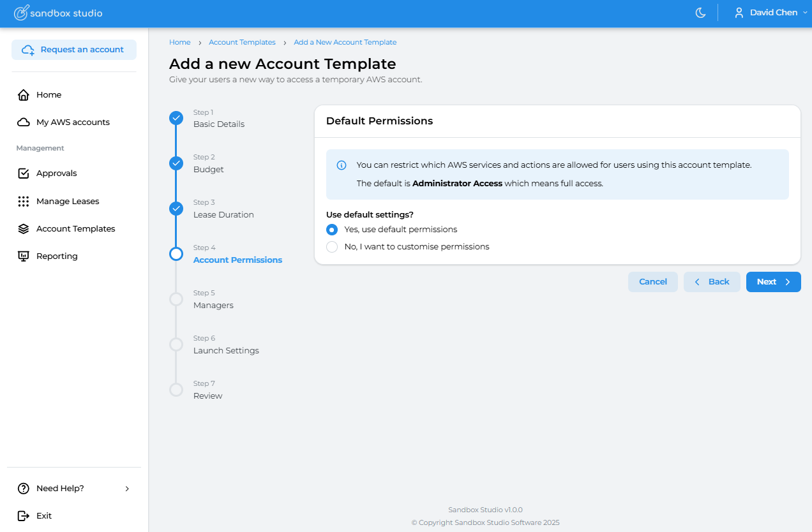
Task: Click Request an account button
Action: [74, 50]
